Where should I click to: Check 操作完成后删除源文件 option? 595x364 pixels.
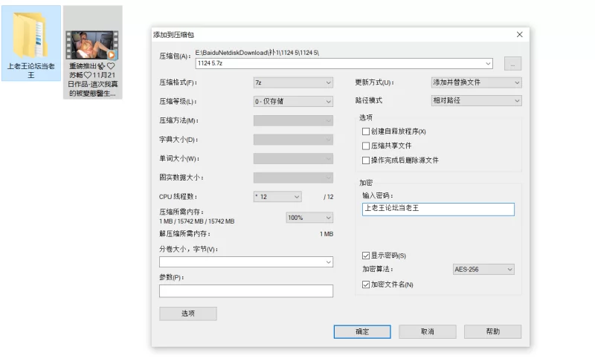366,160
